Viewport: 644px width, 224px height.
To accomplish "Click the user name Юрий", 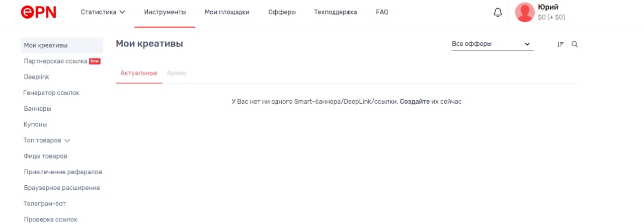I will click(548, 8).
